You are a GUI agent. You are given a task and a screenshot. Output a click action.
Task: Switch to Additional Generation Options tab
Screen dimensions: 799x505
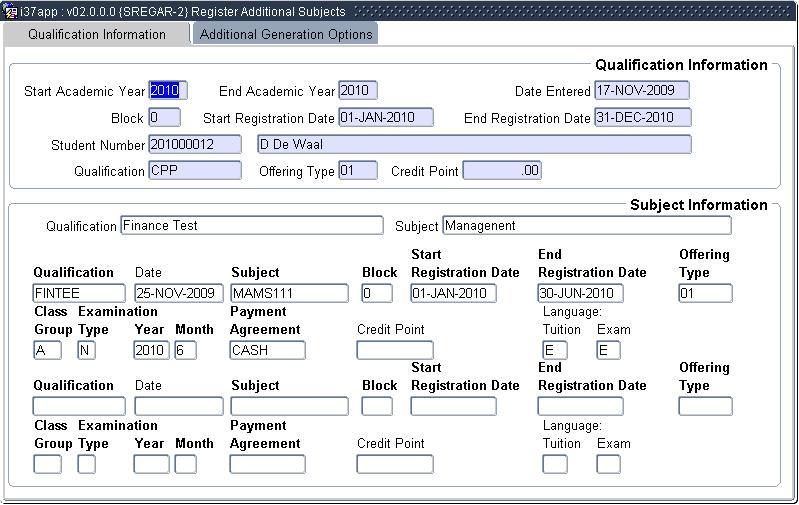point(286,34)
